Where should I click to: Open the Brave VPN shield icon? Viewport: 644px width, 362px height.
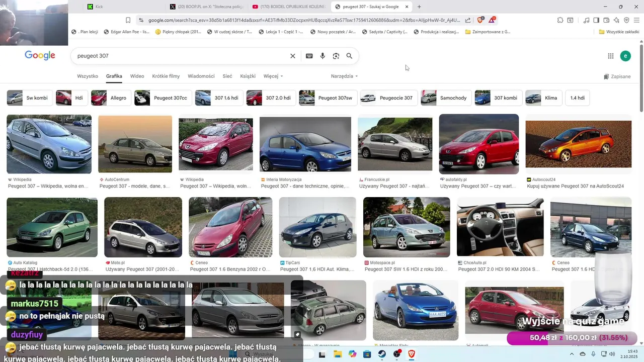pos(626,20)
